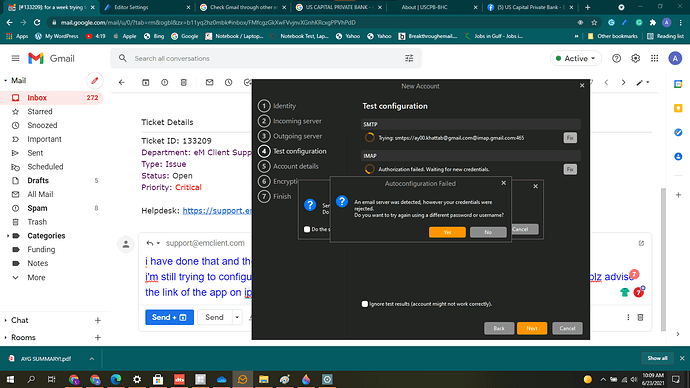690x388 pixels.
Task: Click the Gmail compose pencil icon
Action: coord(94,81)
